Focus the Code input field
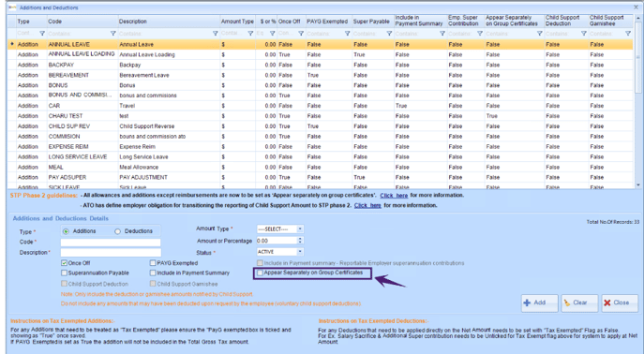The width and height of the screenshot is (644, 354). [x=111, y=242]
